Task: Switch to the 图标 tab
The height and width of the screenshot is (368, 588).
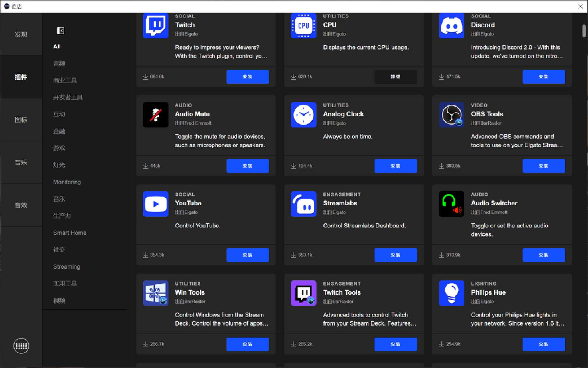Action: [21, 120]
